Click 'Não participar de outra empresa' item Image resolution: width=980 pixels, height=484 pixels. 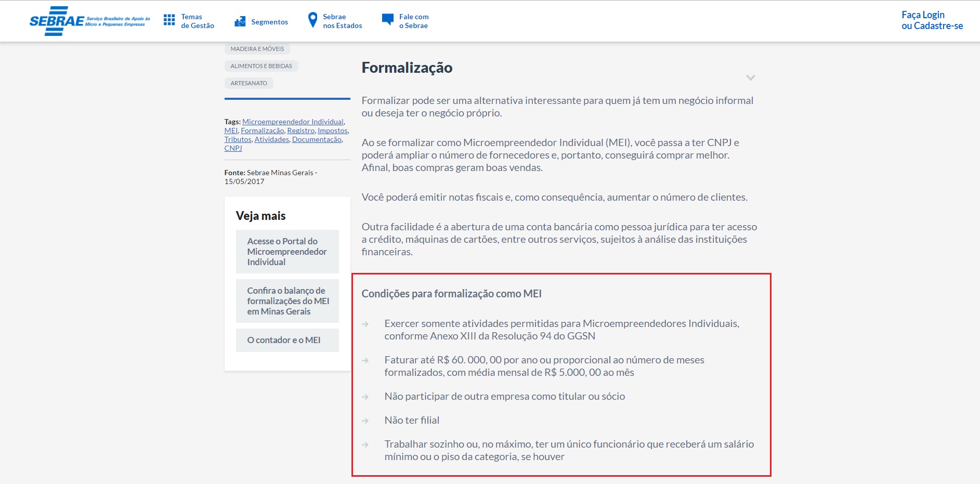coord(505,396)
